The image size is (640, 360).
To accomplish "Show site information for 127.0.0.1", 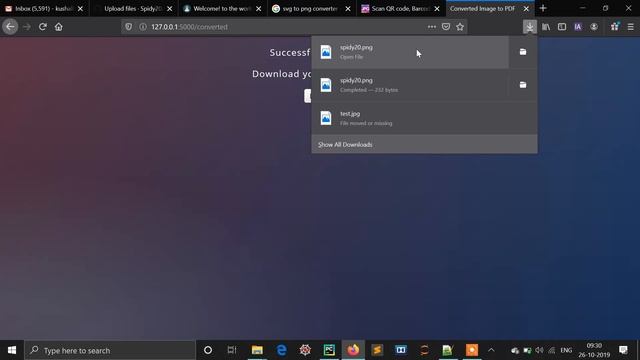I will 142,27.
